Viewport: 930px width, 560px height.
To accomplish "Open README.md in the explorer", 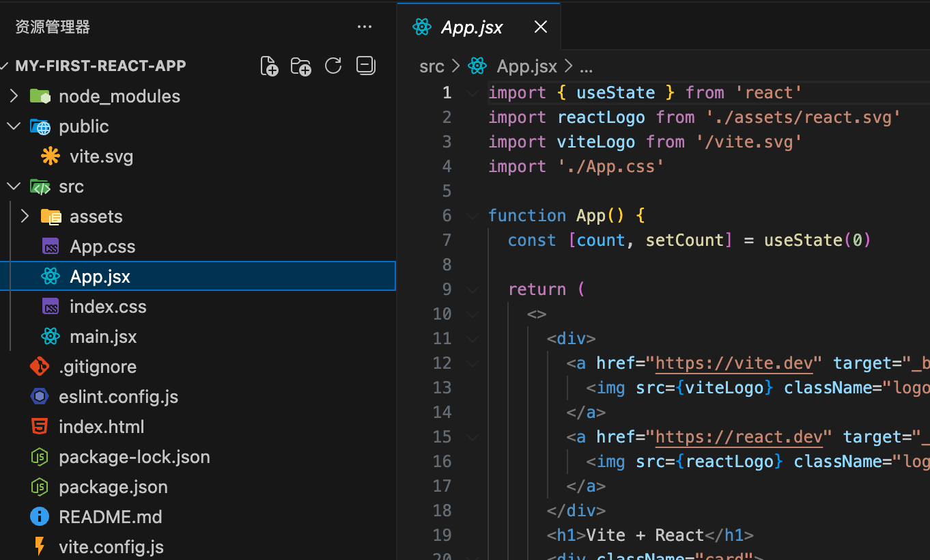I will [111, 517].
